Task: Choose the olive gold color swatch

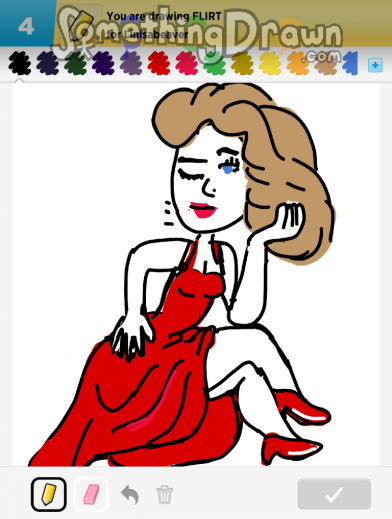Action: tap(242, 63)
